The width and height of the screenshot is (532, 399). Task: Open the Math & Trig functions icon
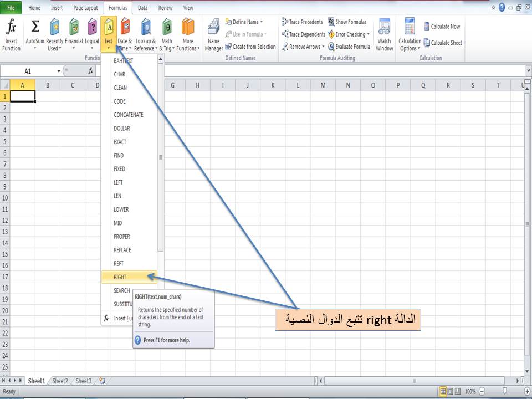(167, 27)
